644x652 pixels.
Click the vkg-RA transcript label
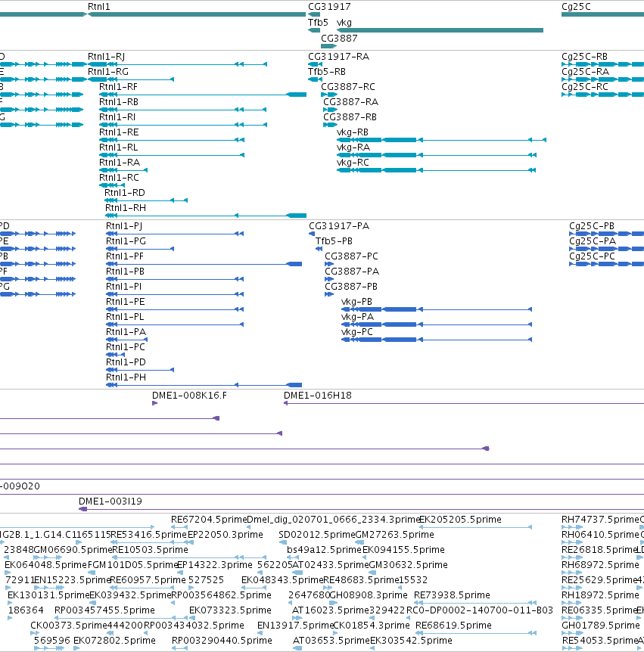353,147
